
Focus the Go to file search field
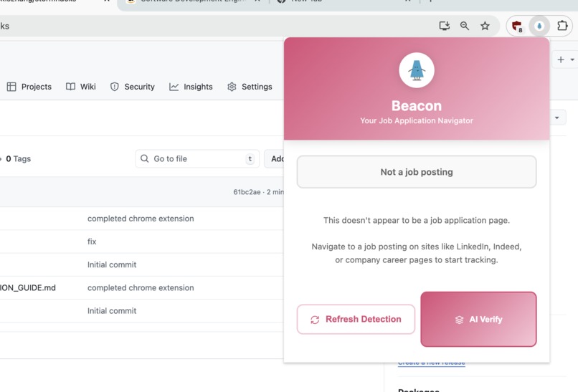point(197,159)
